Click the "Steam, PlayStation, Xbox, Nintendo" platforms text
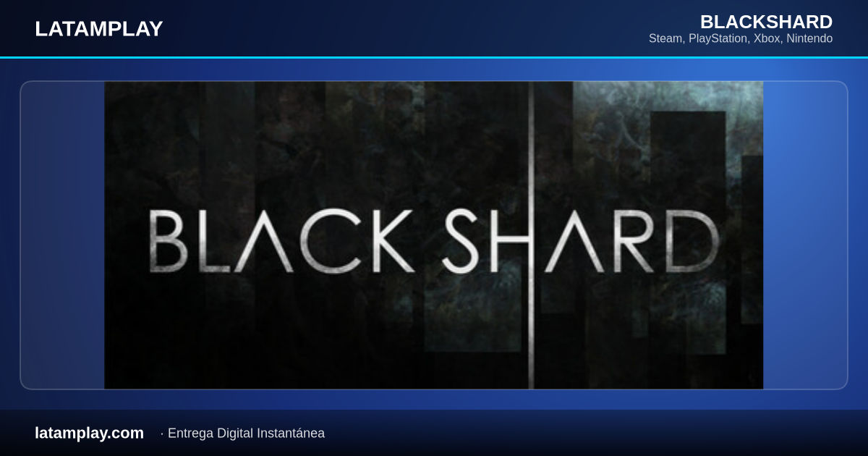 click(741, 38)
